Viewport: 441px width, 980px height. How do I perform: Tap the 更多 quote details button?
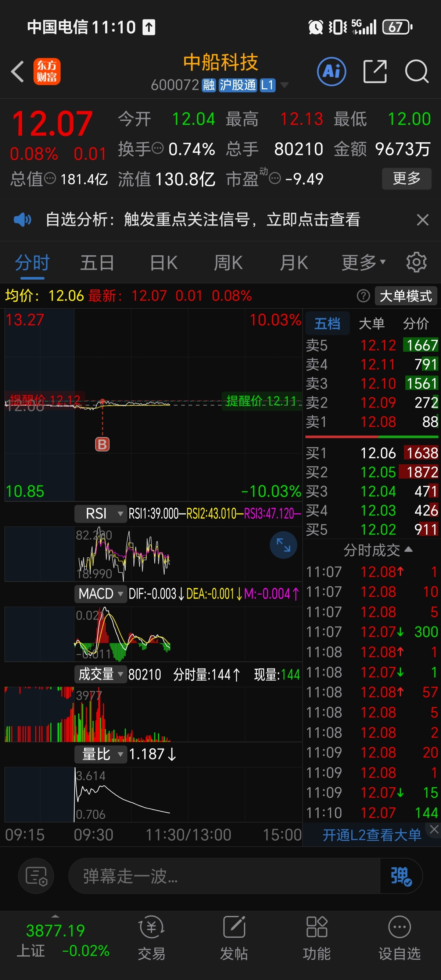click(406, 178)
